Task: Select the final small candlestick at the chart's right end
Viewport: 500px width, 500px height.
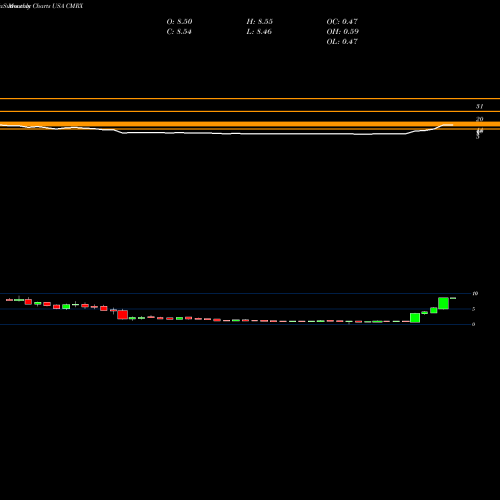Action: [453, 298]
